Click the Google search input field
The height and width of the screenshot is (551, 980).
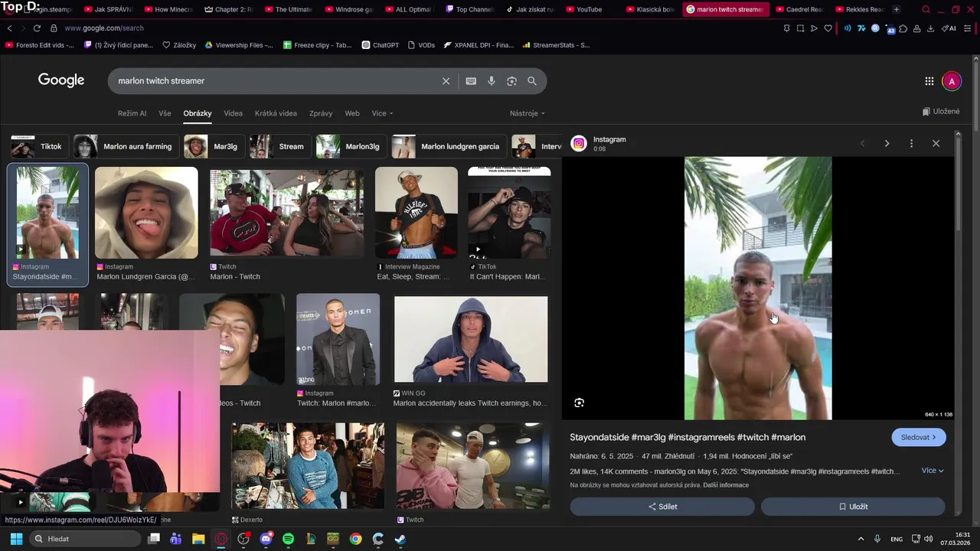click(x=276, y=81)
